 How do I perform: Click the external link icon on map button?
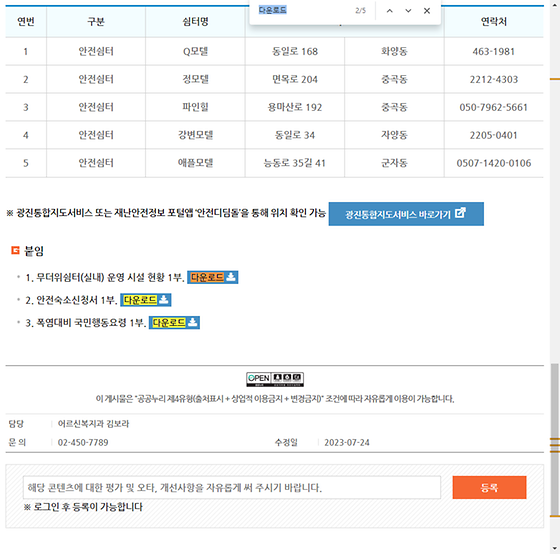click(x=460, y=213)
